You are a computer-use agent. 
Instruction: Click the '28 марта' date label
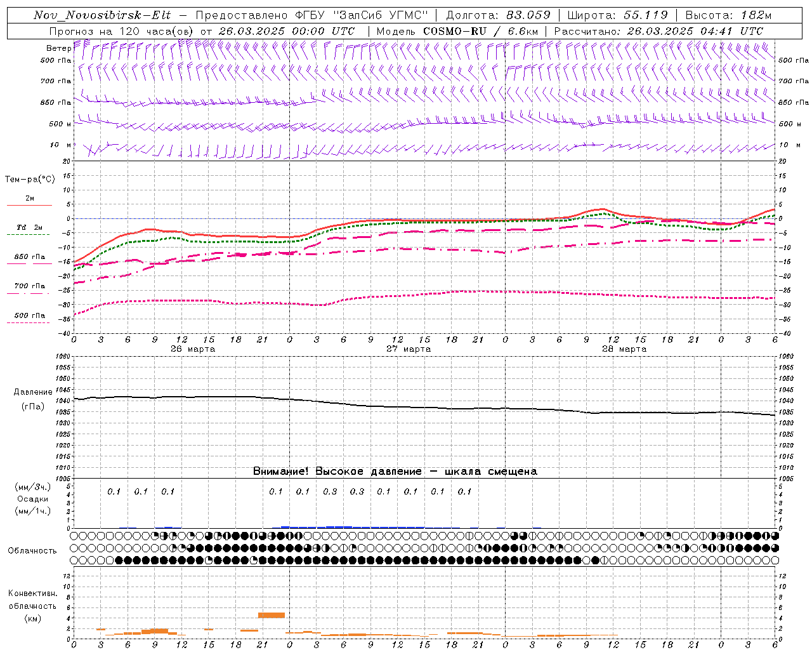click(624, 349)
